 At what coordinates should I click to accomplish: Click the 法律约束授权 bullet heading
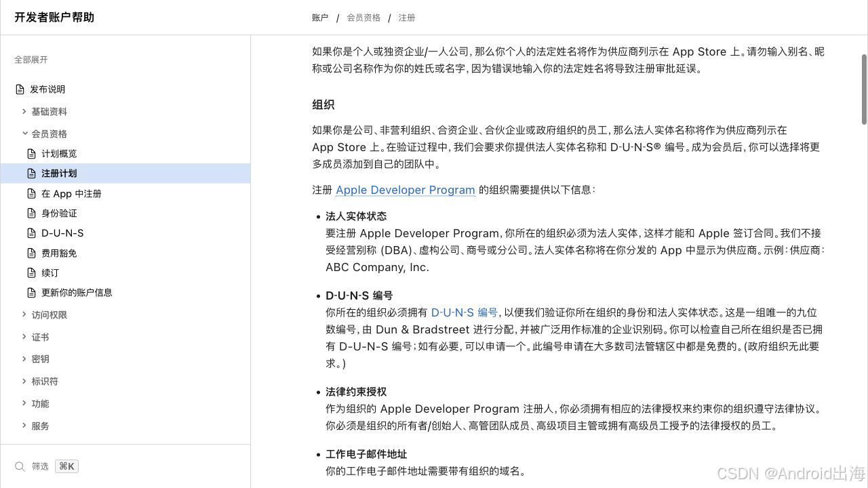coord(356,392)
